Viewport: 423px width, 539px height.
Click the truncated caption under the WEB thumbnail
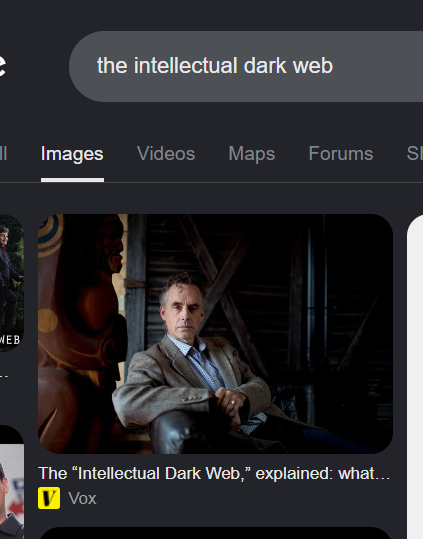pos(4,376)
